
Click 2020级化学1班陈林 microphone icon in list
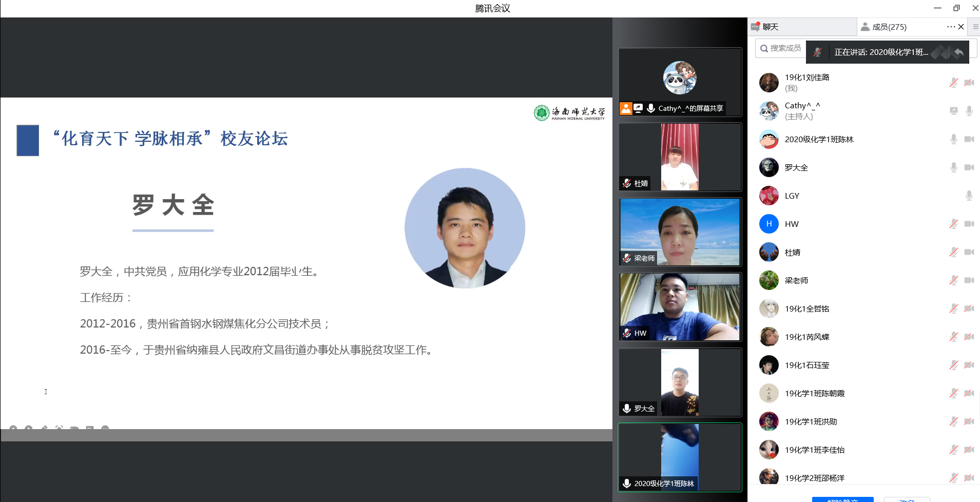point(953,139)
